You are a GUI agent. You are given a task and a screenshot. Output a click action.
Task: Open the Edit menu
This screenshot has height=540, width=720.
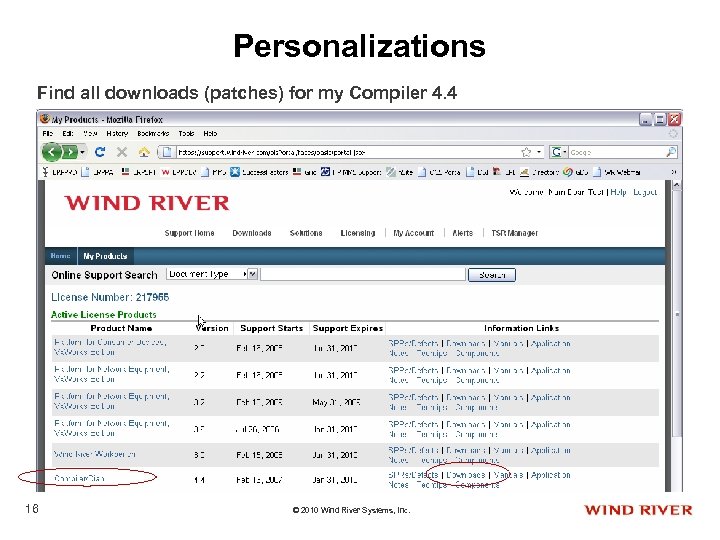coord(68,134)
